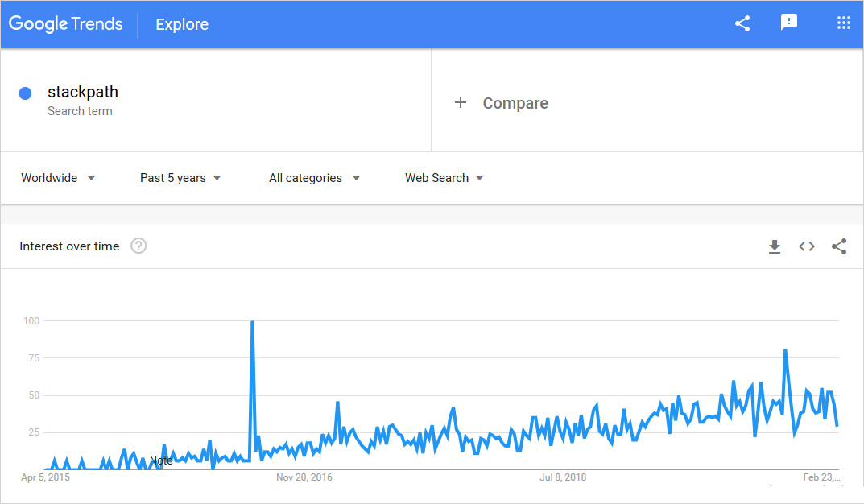This screenshot has width=864, height=504.
Task: Click the plus icon beside Compare
Action: (x=461, y=102)
